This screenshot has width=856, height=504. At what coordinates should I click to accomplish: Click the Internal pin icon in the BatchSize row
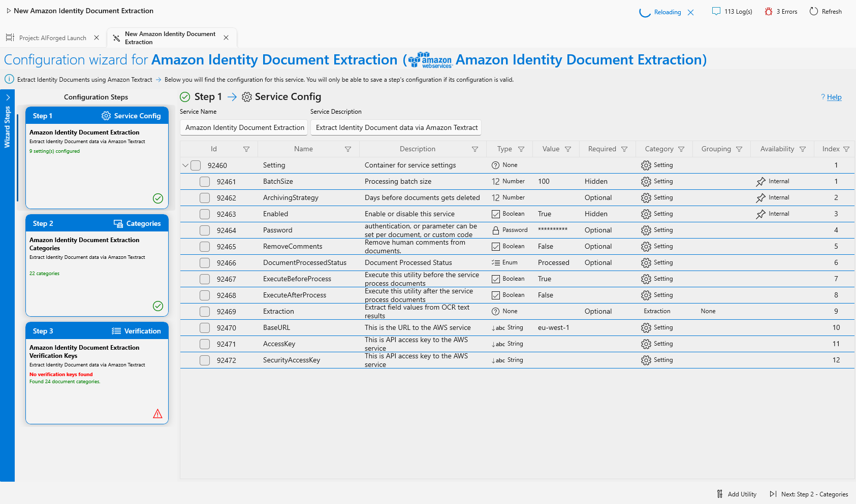[760, 182]
